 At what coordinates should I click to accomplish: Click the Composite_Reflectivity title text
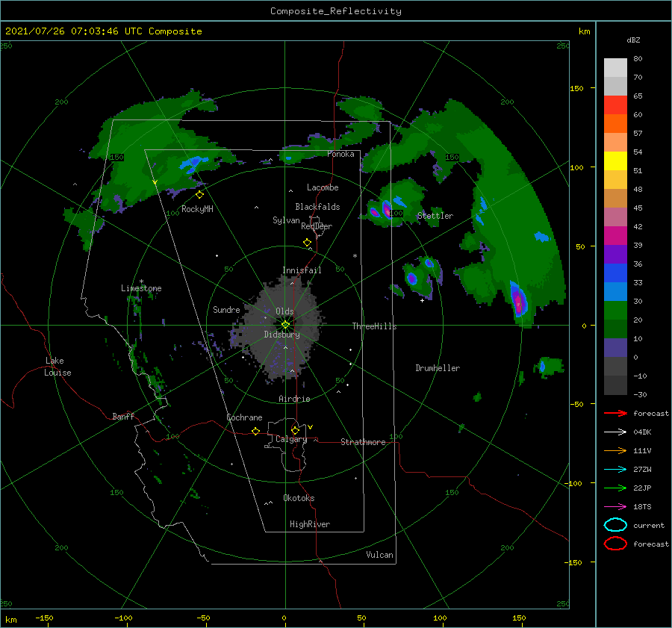(x=336, y=11)
